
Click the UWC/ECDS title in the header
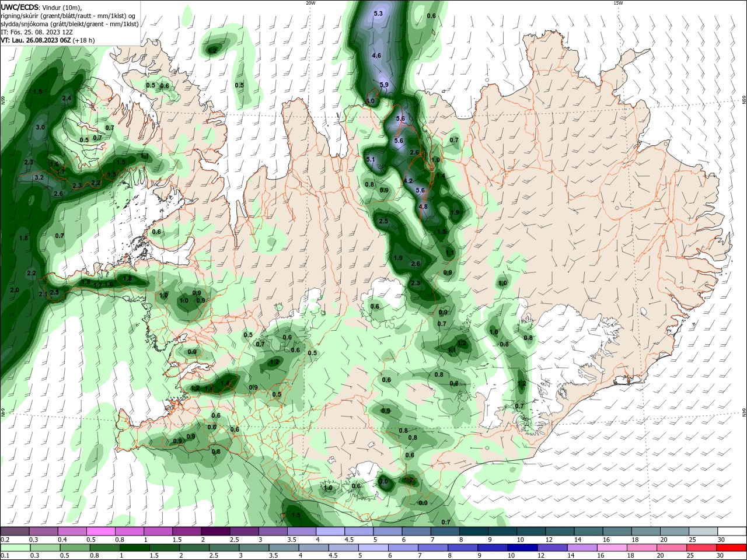click(x=20, y=6)
